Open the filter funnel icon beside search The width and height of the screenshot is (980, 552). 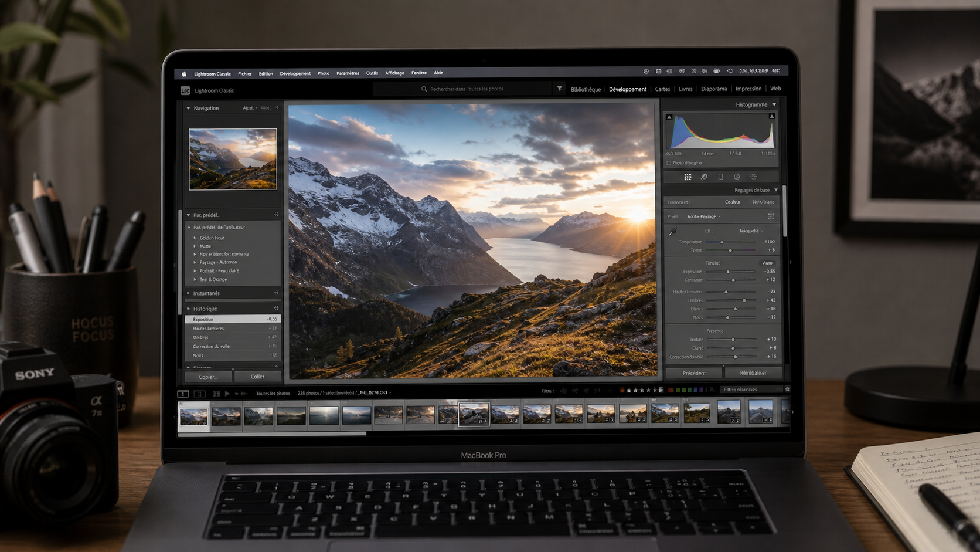[559, 89]
